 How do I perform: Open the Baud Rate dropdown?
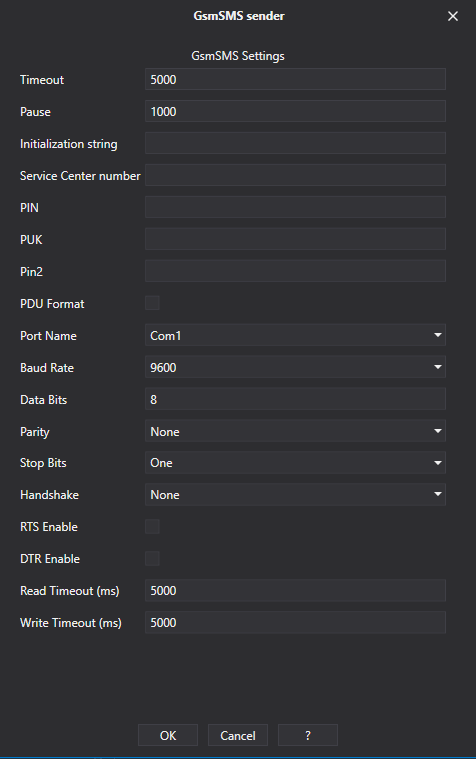[x=295, y=367]
